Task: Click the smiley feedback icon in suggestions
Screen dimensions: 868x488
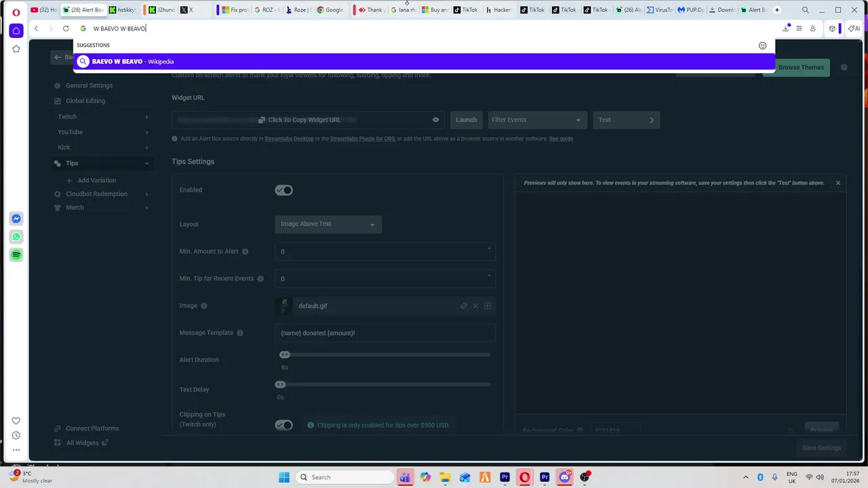Action: pyautogui.click(x=762, y=45)
